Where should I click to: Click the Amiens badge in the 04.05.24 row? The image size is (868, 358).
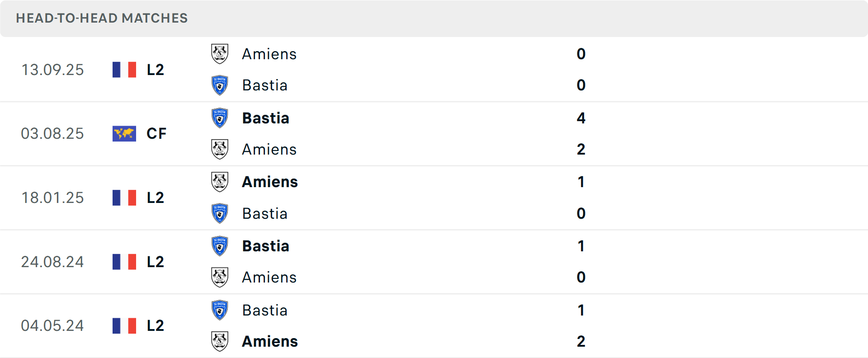click(x=220, y=341)
